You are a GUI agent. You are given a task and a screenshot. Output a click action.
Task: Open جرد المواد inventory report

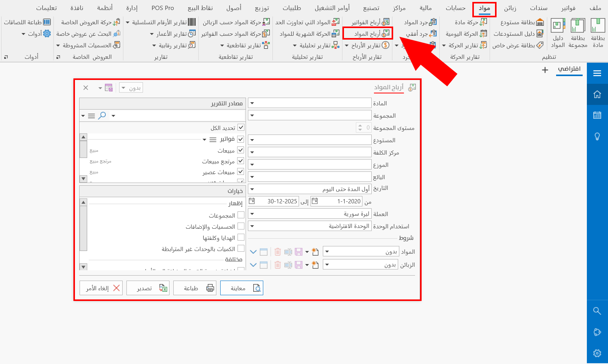420,22
